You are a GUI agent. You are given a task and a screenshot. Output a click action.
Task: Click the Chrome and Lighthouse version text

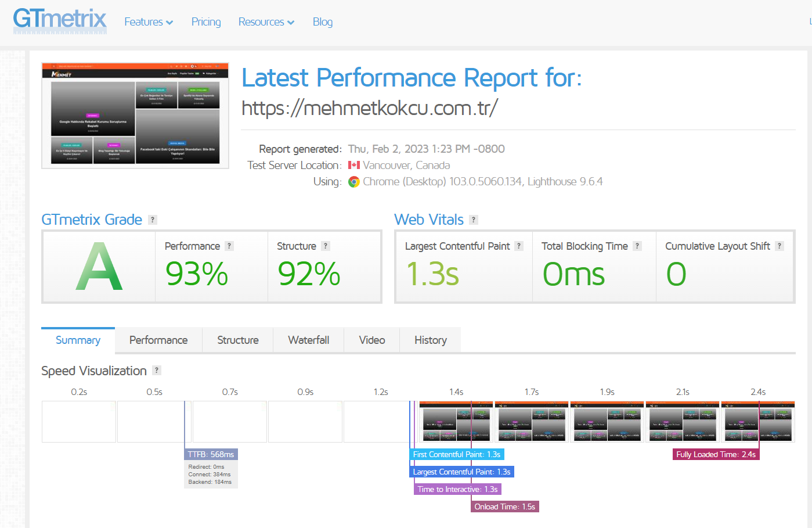click(483, 182)
